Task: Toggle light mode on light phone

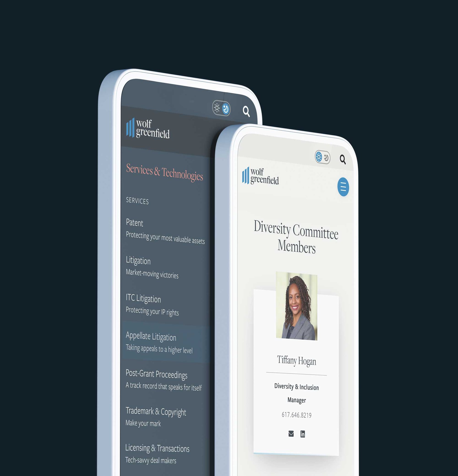Action: (x=319, y=157)
